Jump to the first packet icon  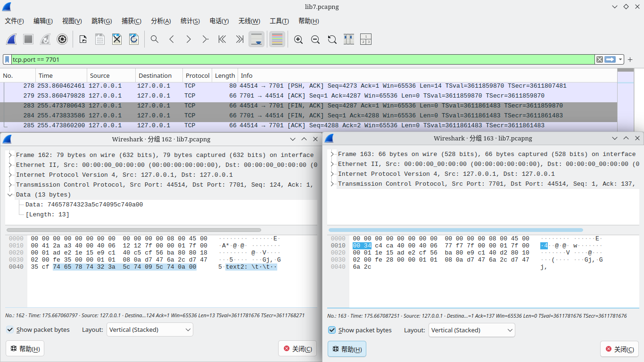222,40
